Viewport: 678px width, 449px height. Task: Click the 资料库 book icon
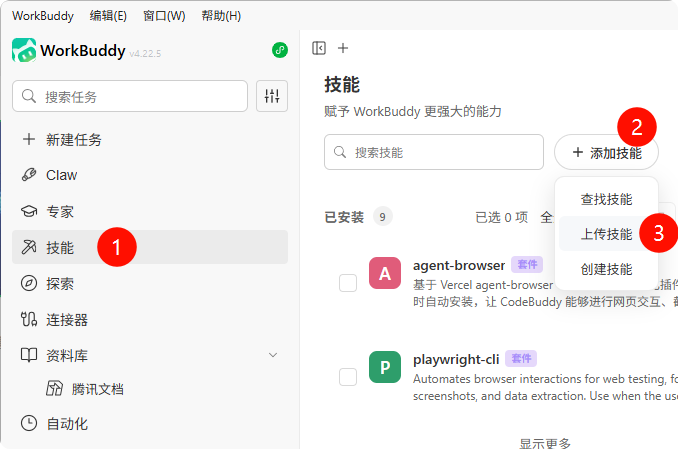(29, 355)
